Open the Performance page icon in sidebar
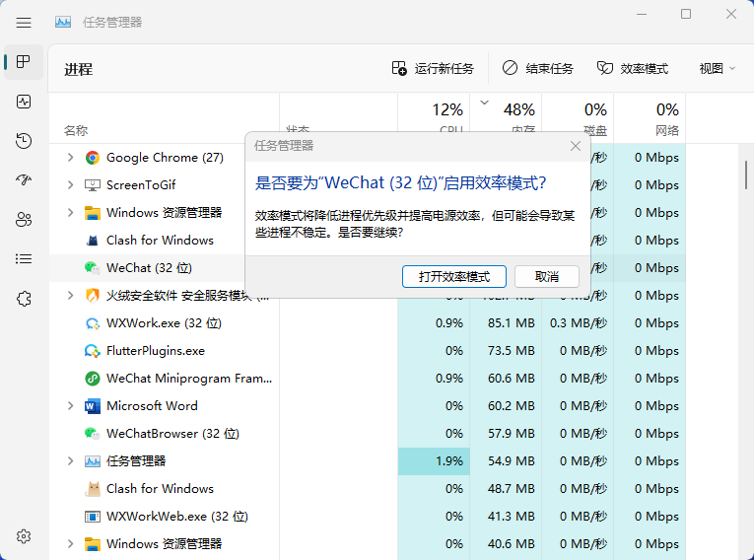The height and width of the screenshot is (560, 754). click(x=23, y=102)
